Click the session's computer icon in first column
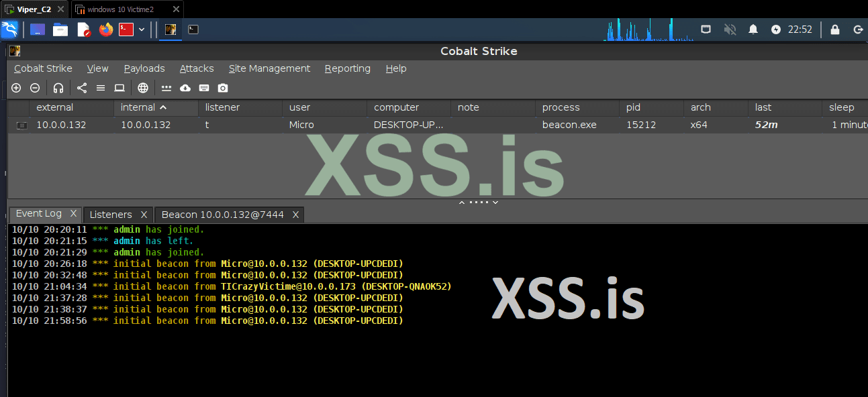This screenshot has width=868, height=397. point(21,125)
